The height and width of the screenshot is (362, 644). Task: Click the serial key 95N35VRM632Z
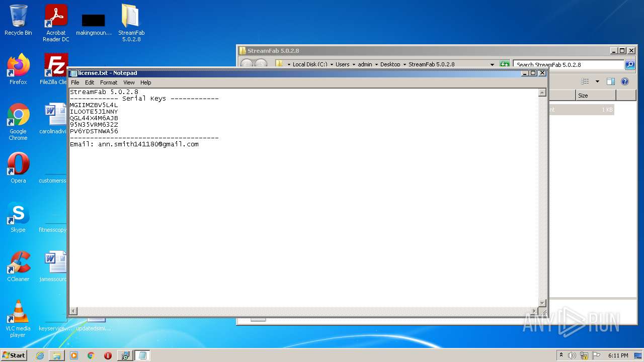[94, 125]
